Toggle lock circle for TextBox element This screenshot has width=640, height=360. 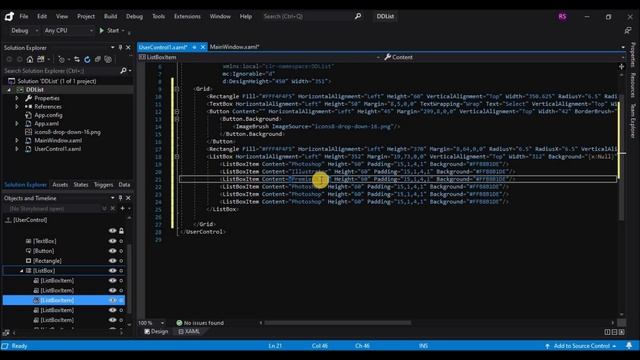click(121, 241)
